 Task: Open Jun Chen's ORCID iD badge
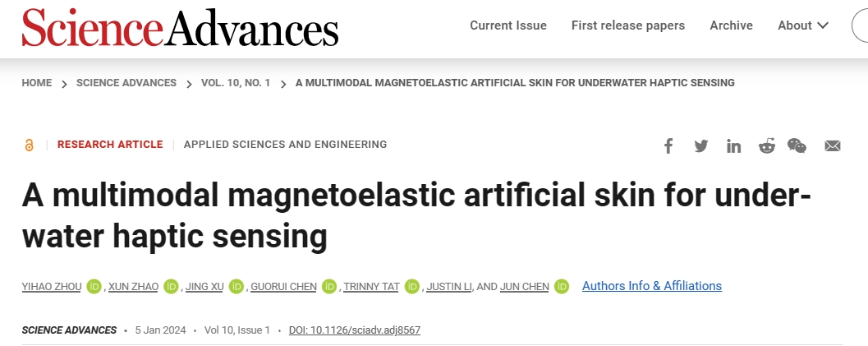562,286
